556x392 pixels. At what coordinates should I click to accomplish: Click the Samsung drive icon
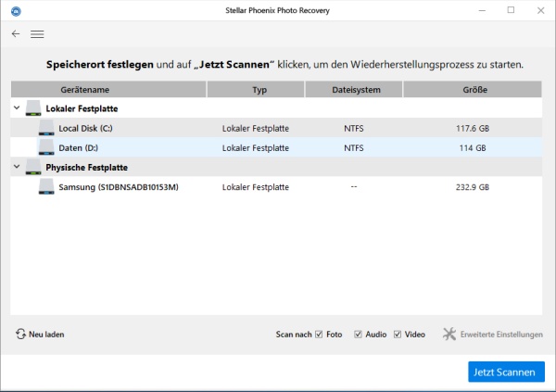point(46,186)
